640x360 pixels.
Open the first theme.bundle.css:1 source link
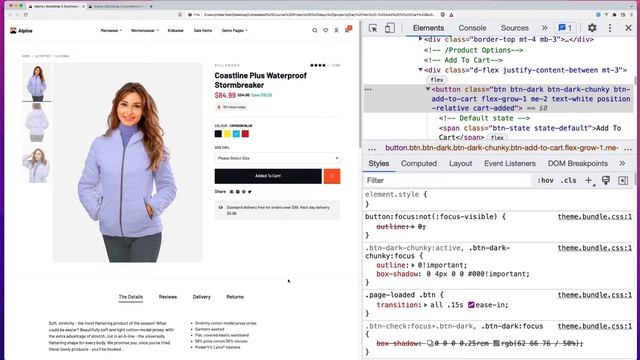coord(595,217)
